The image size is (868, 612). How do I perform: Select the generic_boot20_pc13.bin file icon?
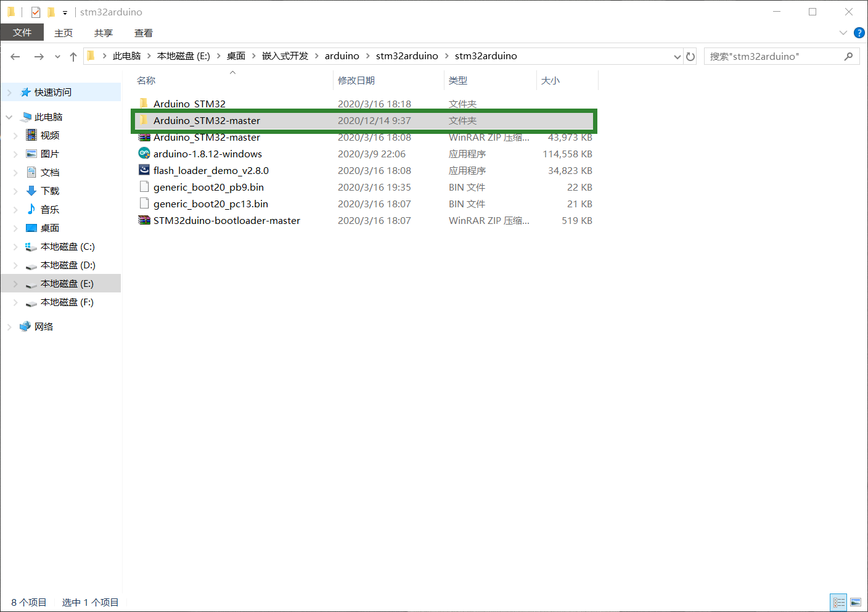click(x=144, y=203)
